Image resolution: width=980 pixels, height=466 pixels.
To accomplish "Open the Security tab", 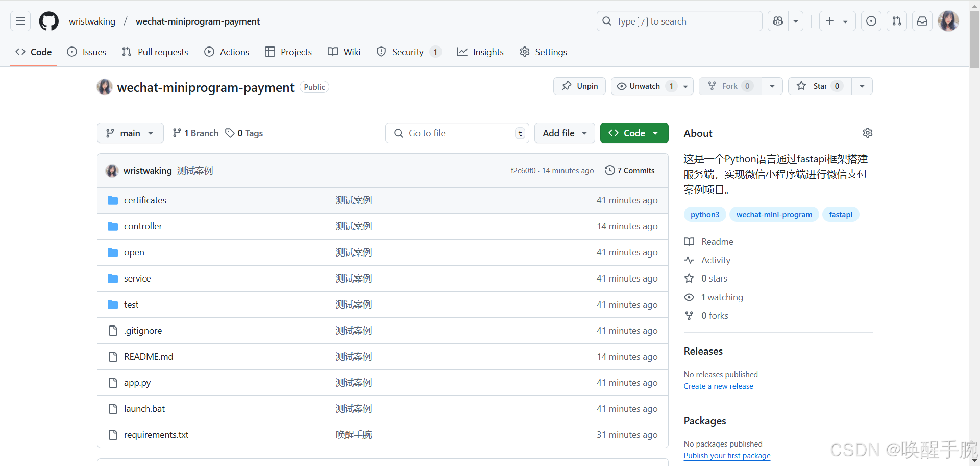I will click(x=409, y=52).
